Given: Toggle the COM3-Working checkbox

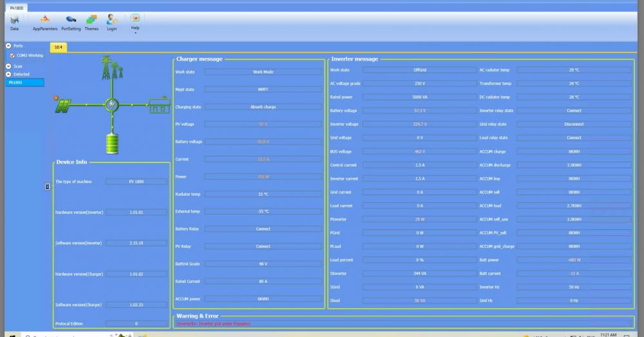Looking at the screenshot, I should pyautogui.click(x=12, y=55).
